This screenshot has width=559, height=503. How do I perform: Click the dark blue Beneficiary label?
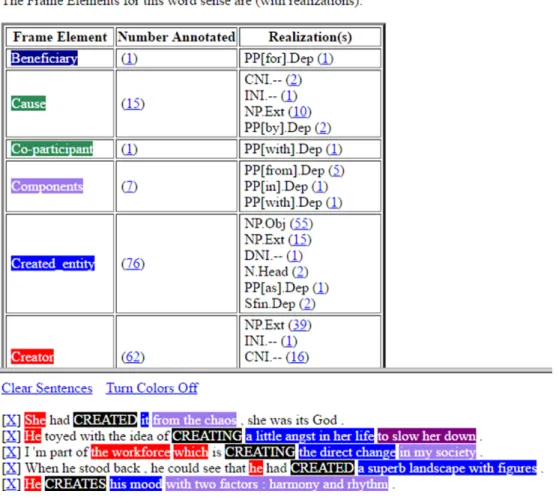[44, 58]
